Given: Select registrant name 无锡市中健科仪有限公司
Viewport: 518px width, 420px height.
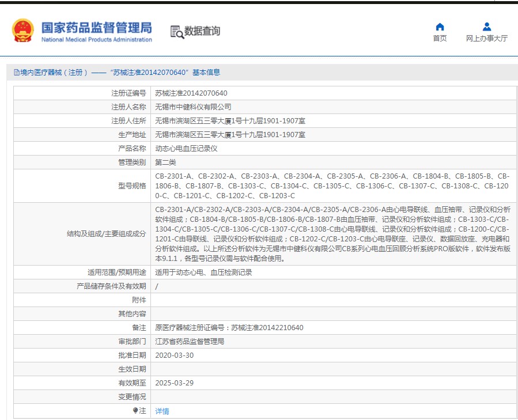Looking at the screenshot, I should pos(193,107).
